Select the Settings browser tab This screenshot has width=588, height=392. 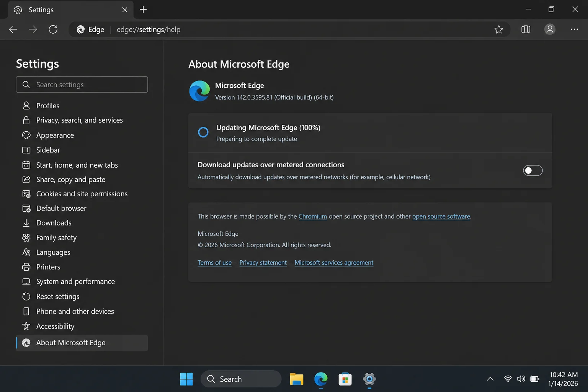coord(71,10)
